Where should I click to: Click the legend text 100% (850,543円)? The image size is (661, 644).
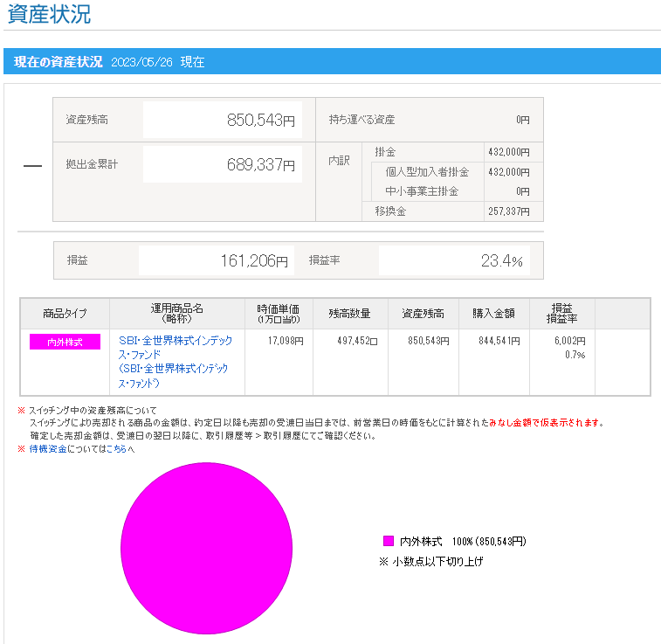(x=489, y=541)
